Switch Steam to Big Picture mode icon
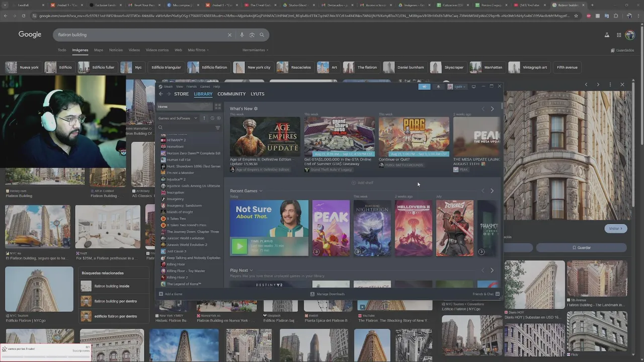This screenshot has width=644, height=362. click(473, 86)
